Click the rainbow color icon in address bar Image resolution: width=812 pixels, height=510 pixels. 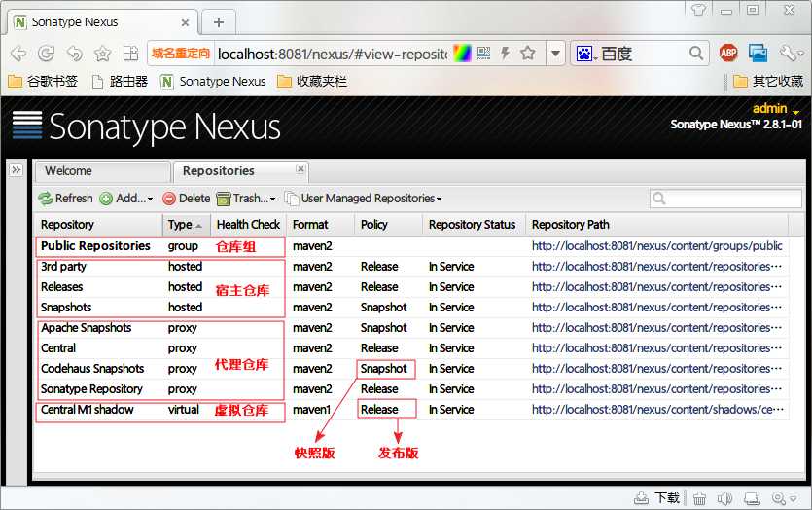pos(462,53)
